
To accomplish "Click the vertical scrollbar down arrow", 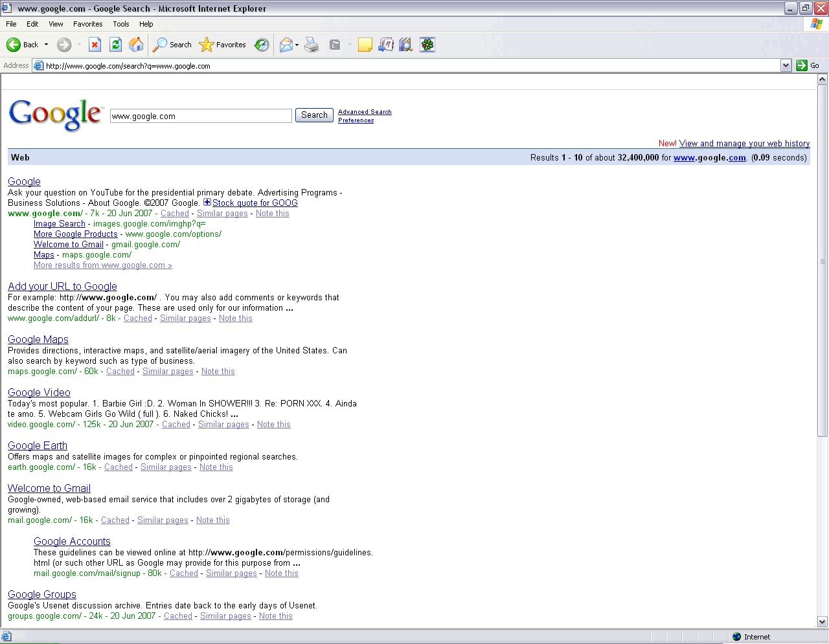I will pos(821,621).
